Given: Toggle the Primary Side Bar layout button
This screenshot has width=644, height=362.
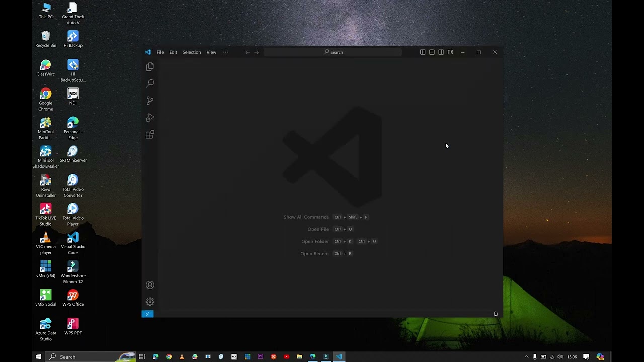Looking at the screenshot, I should coord(423,52).
